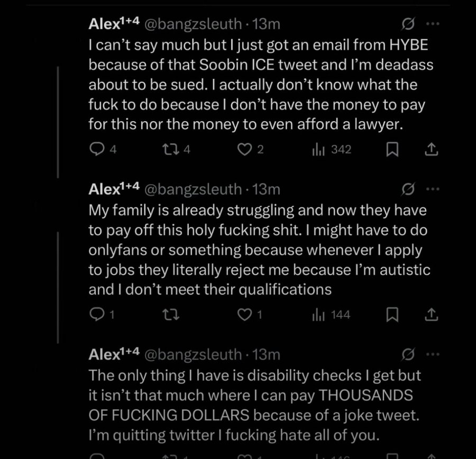476x459 pixels.
Task: Open more options on disability checks tweet
Action: click(432, 354)
